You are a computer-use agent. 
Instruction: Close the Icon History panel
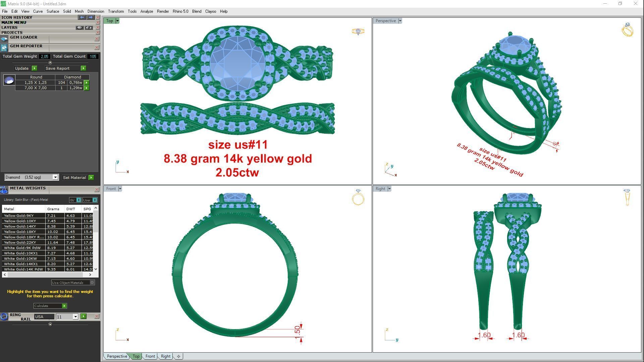click(98, 17)
